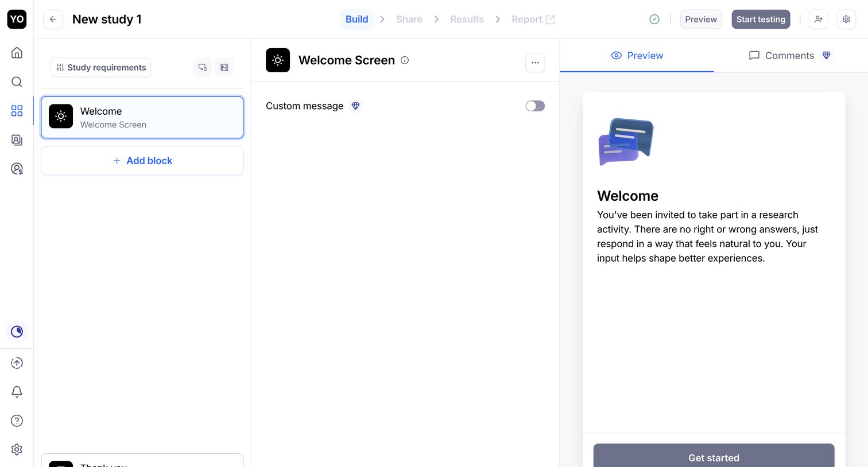Click the Preview button in header
The width and height of the screenshot is (868, 467).
point(701,19)
